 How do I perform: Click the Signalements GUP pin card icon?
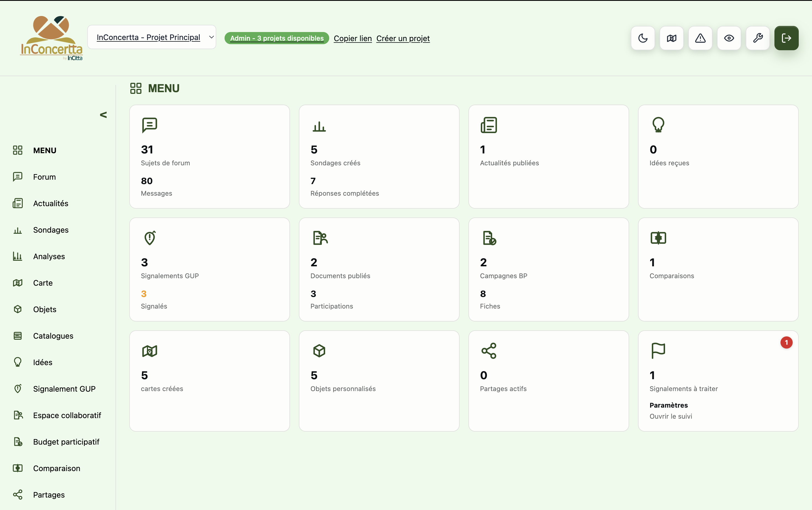[150, 238]
